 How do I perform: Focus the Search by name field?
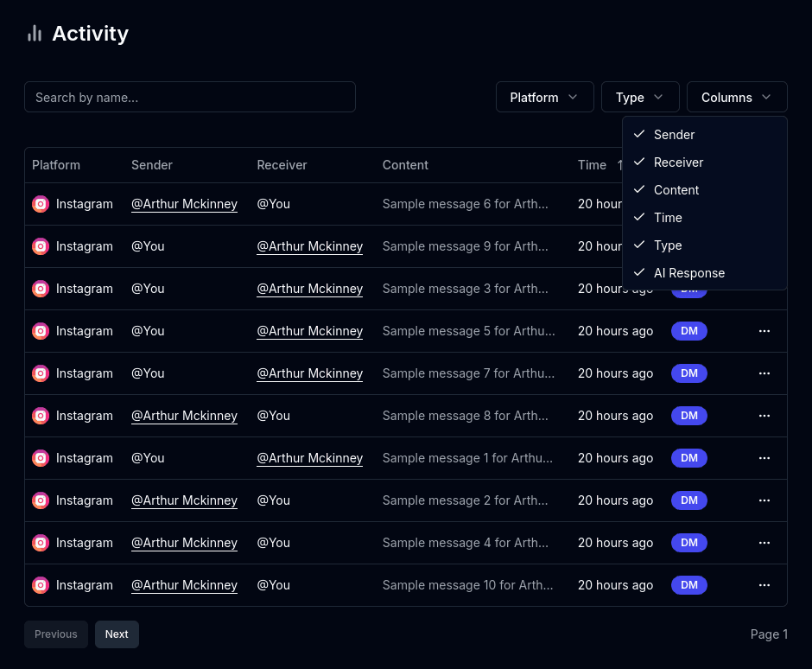[x=190, y=97]
